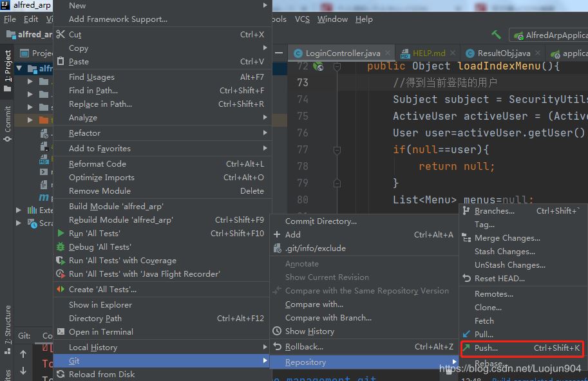
Task: Click the Show History clock icon
Action: [x=278, y=331]
